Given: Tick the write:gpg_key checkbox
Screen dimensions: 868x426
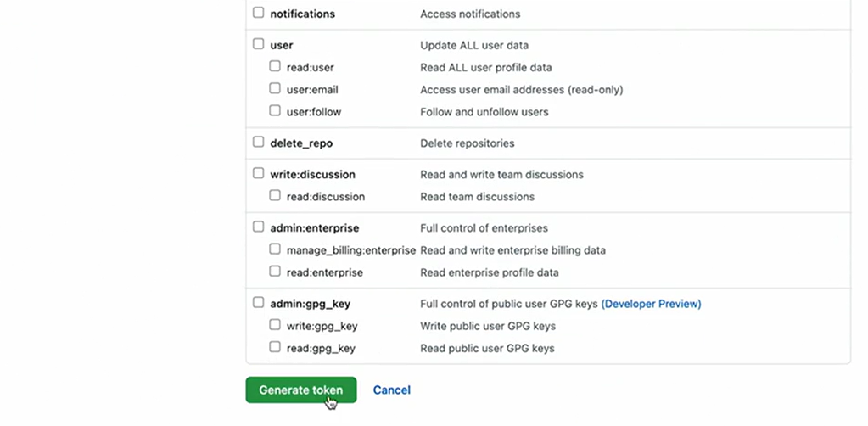Looking at the screenshot, I should click(275, 325).
